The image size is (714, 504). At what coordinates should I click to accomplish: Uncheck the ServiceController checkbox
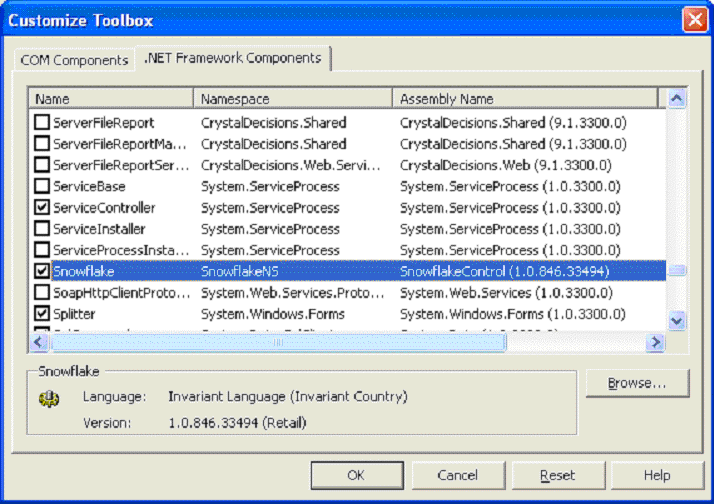(42, 208)
